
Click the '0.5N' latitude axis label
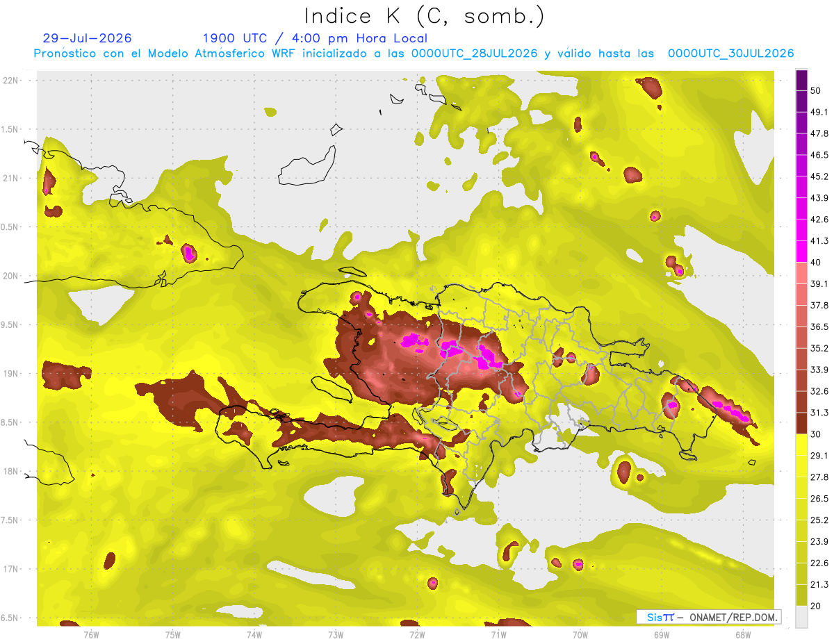click(x=10, y=227)
